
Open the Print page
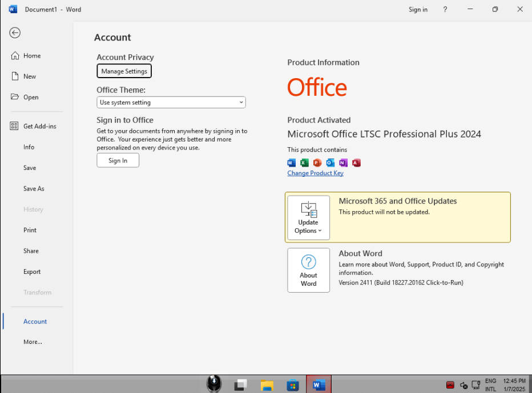[x=30, y=230]
